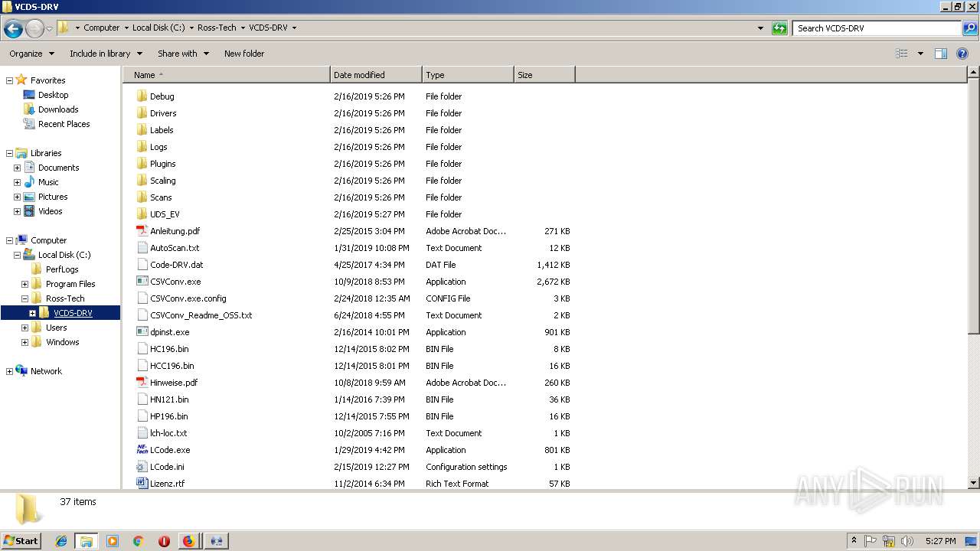This screenshot has width=980, height=551.
Task: Click Ross-Tech in the address breadcrumb
Action: [217, 28]
